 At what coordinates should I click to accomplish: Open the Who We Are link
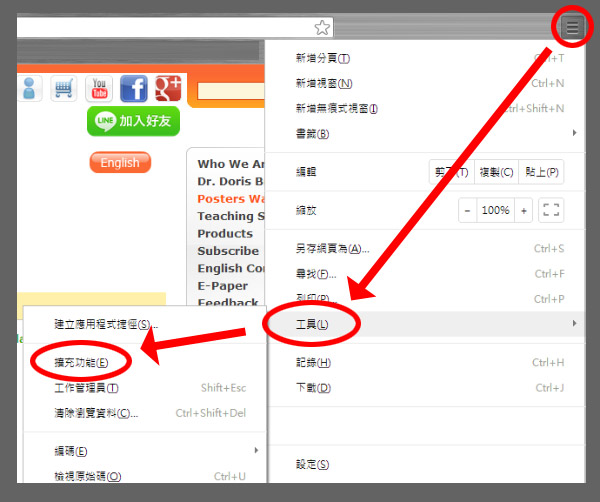click(x=231, y=164)
